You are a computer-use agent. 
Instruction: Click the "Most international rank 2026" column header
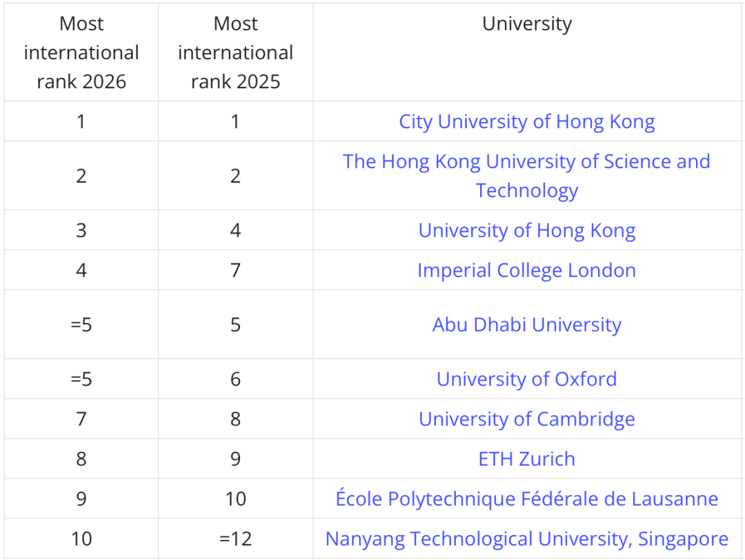81,52
